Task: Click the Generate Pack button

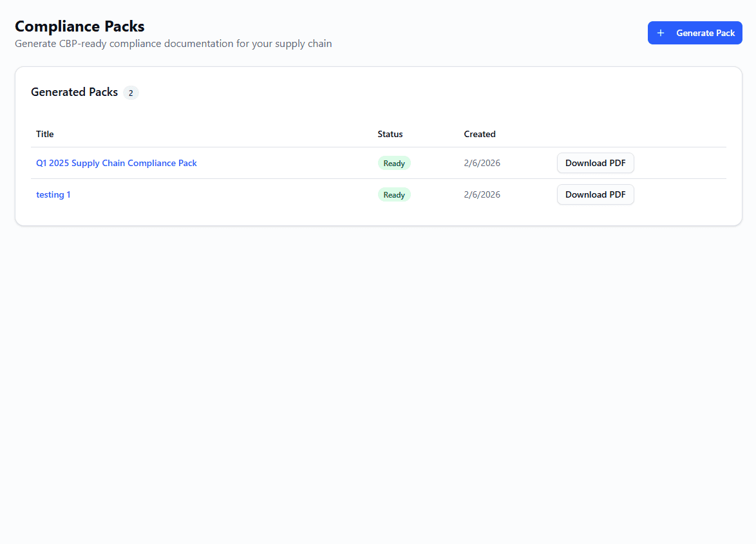Action: point(695,32)
